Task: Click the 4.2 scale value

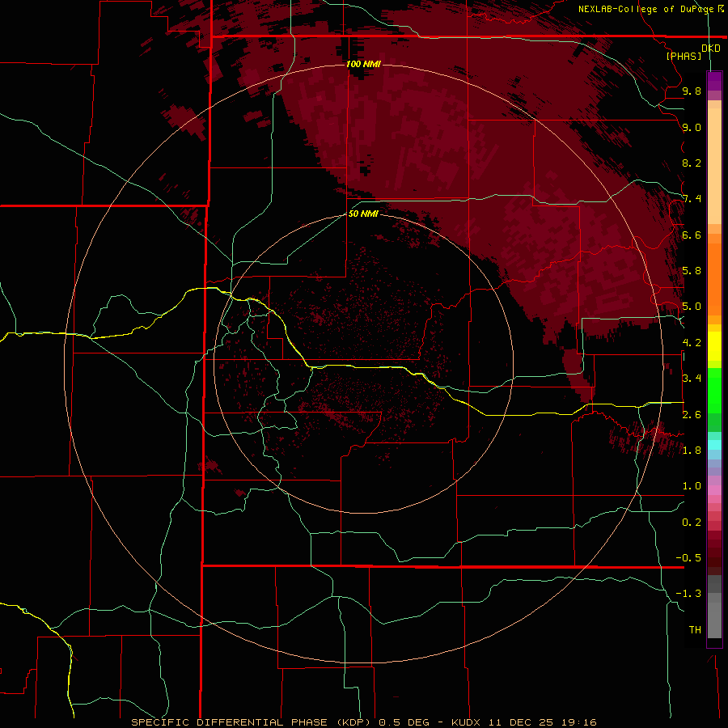Action: pyautogui.click(x=692, y=343)
